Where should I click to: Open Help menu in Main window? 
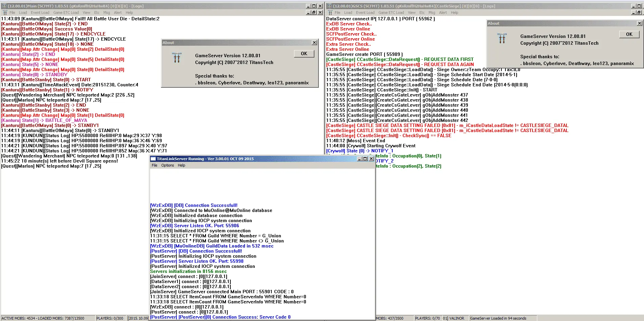tap(129, 13)
